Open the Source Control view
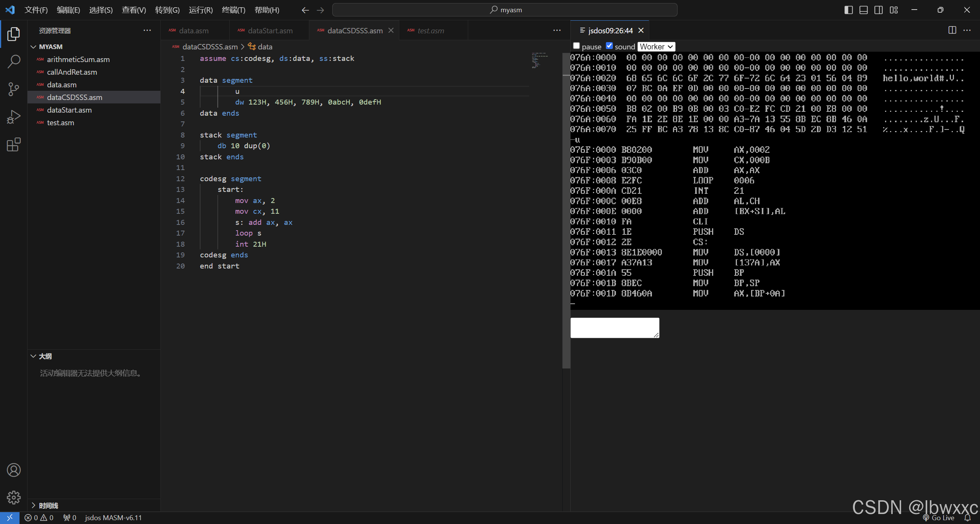This screenshot has width=980, height=524. pyautogui.click(x=14, y=89)
